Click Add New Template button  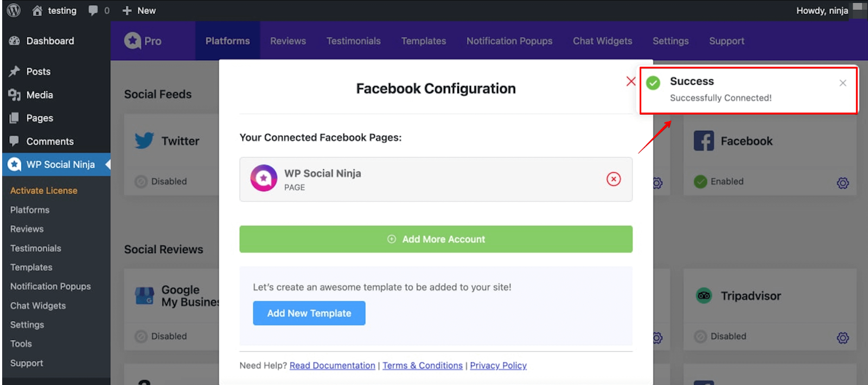309,313
